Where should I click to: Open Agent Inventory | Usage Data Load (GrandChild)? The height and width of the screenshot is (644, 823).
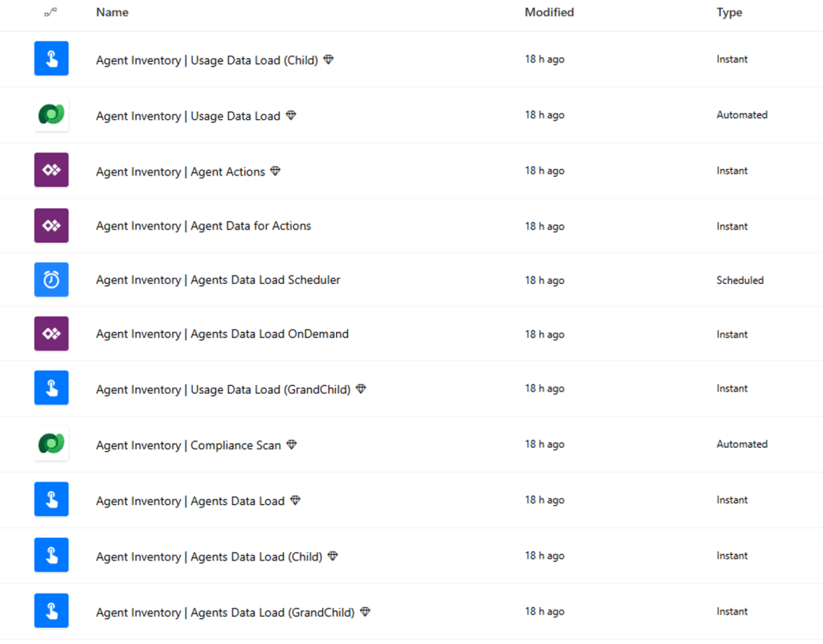pos(223,389)
